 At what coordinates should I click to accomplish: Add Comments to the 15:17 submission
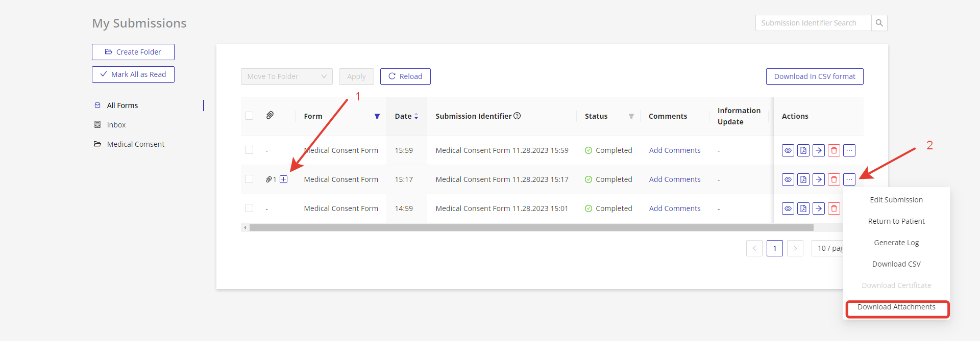(675, 179)
